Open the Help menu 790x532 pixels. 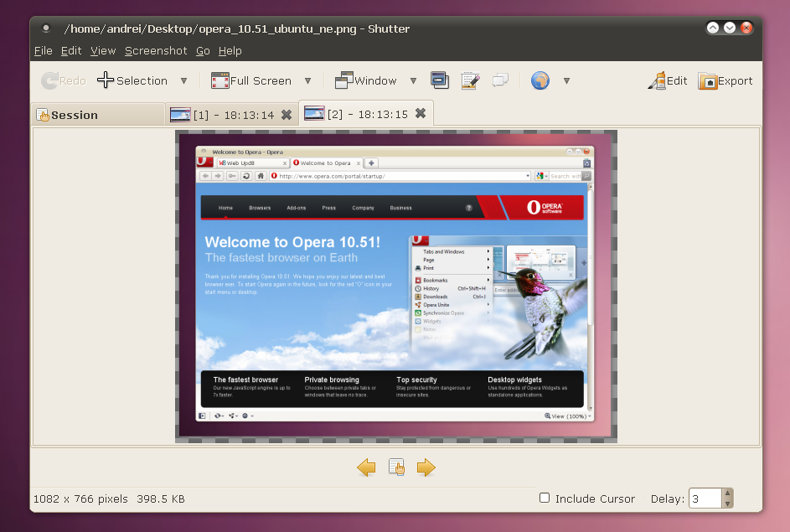point(230,51)
